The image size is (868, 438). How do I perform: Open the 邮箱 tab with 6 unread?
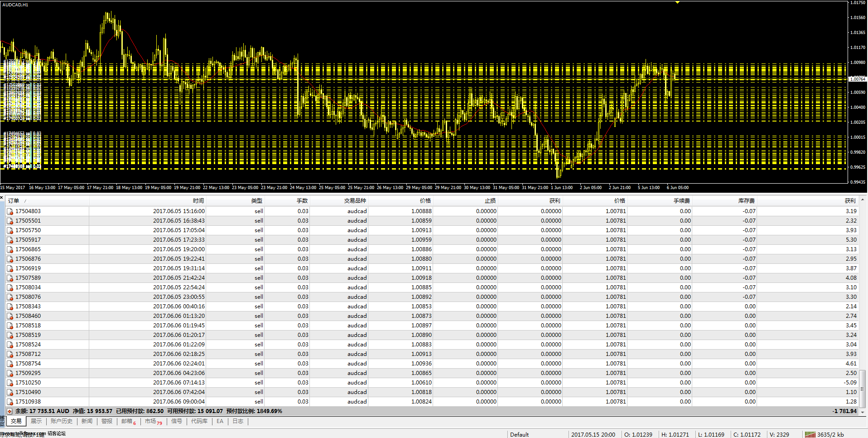(129, 421)
